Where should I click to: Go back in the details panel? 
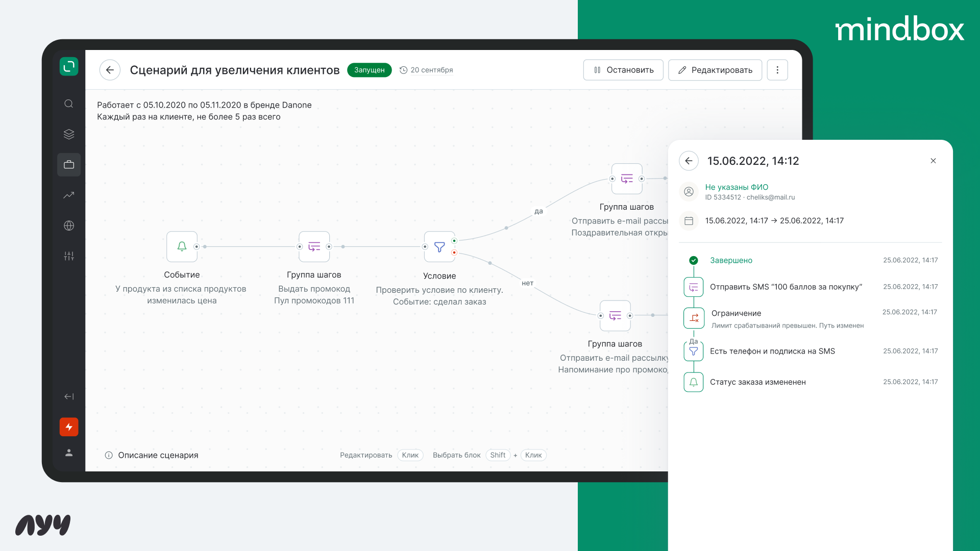689,161
